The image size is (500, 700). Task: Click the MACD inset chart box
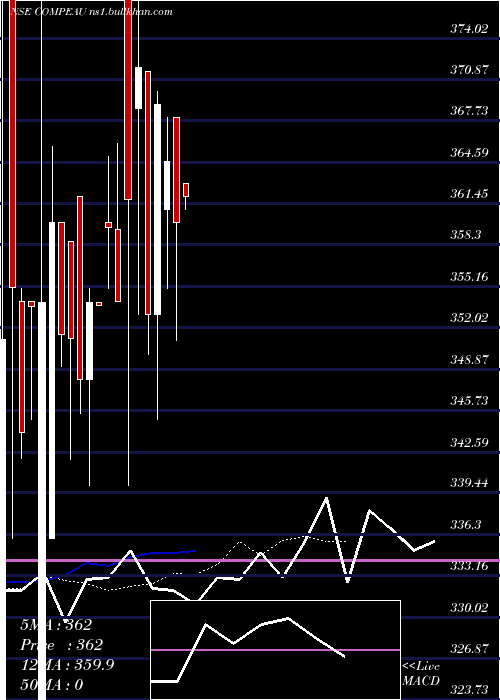pos(275,650)
